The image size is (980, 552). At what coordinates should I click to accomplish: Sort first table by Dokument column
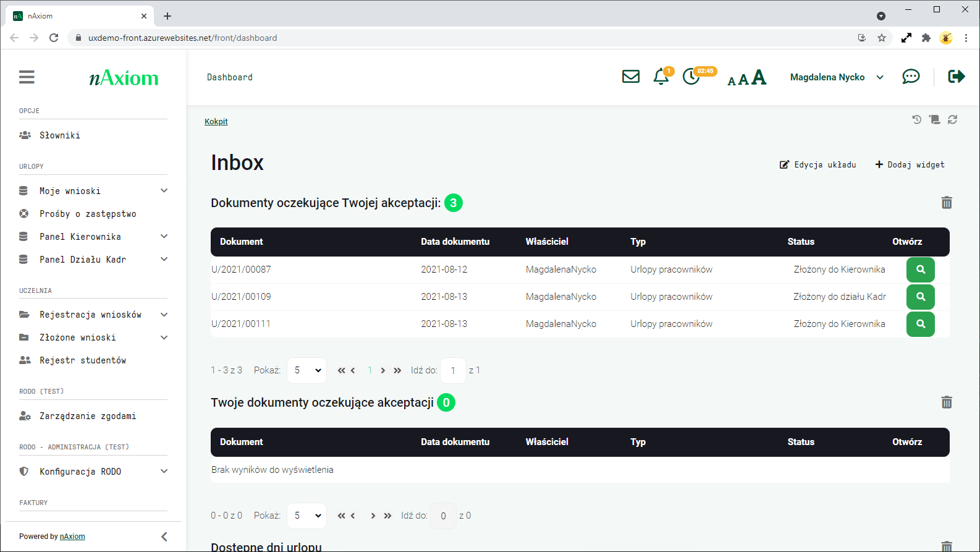coord(242,242)
